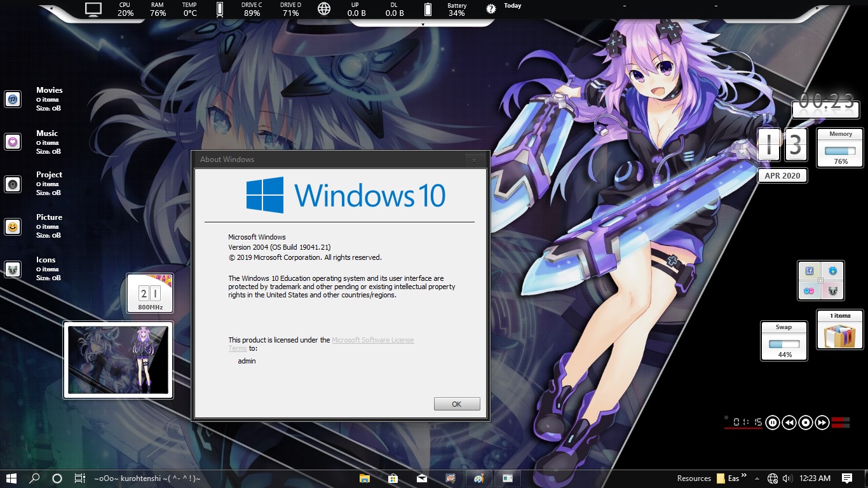Open the network status tray icon
The width and height of the screenshot is (868, 488).
(x=773, y=478)
